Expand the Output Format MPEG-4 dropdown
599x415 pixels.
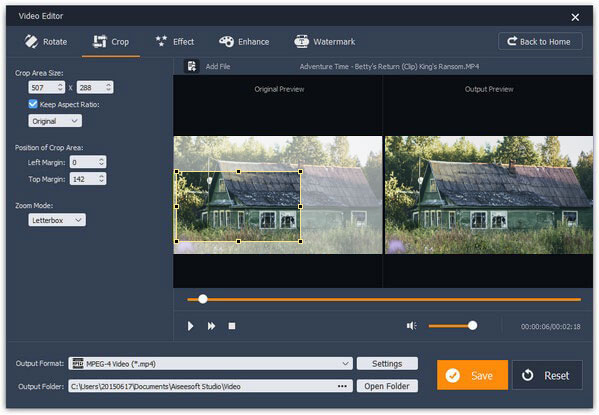210,363
